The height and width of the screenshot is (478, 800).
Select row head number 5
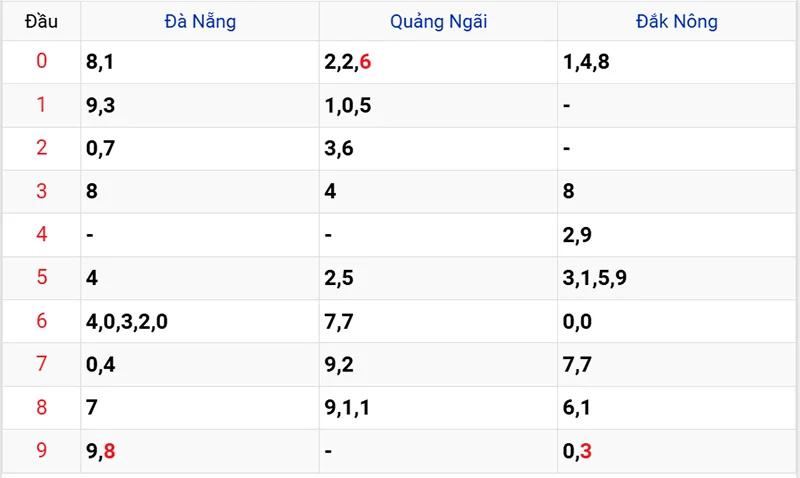[x=41, y=277]
